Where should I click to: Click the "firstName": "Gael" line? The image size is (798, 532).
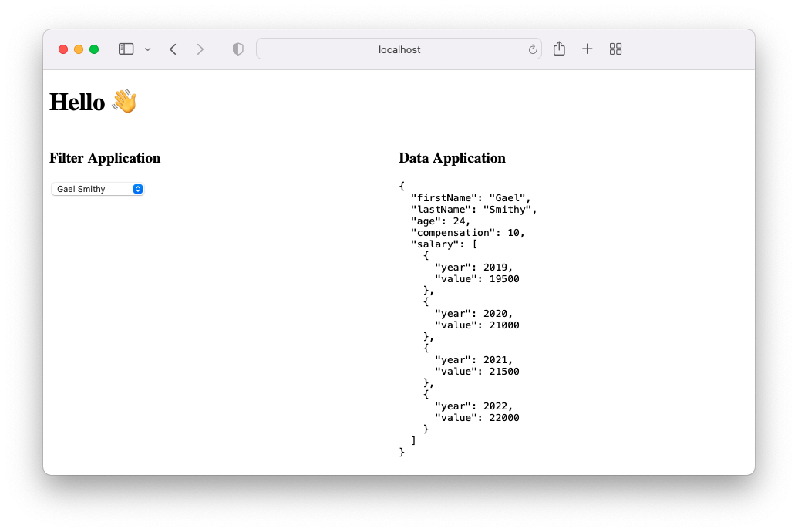pos(471,197)
